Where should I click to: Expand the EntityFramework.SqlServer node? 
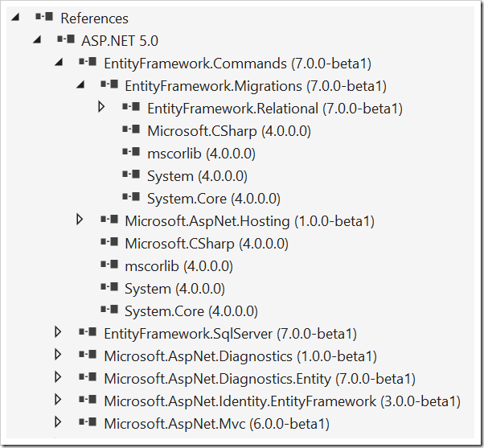(x=58, y=332)
